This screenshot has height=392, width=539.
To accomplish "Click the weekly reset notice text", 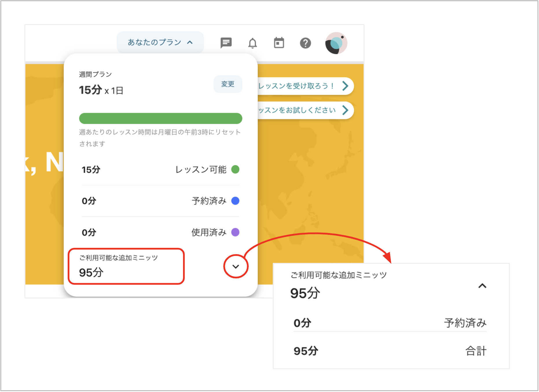I will coord(159,138).
